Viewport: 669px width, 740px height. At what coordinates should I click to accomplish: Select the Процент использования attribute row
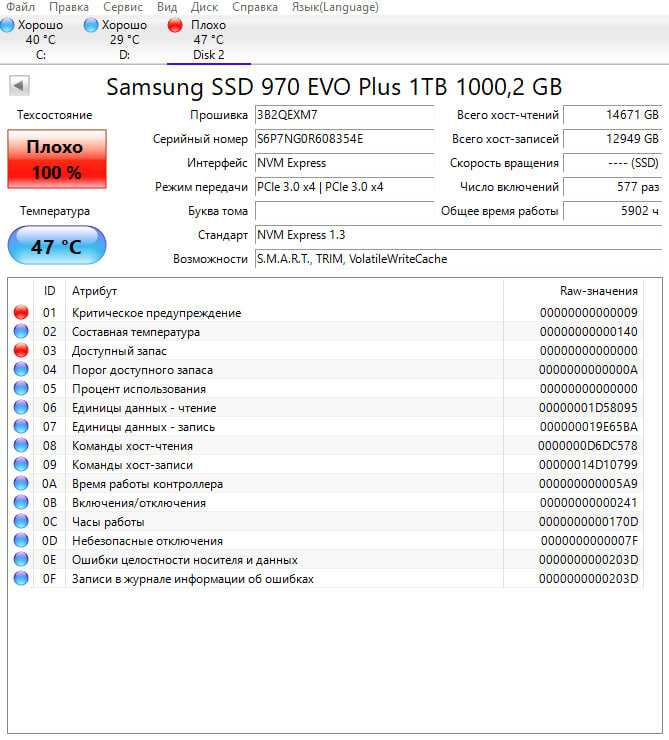[326, 388]
